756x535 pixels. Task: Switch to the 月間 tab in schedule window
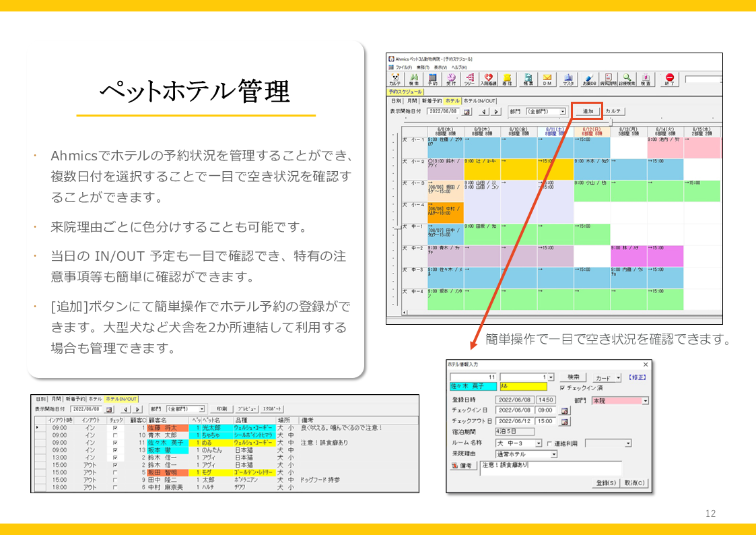411,100
